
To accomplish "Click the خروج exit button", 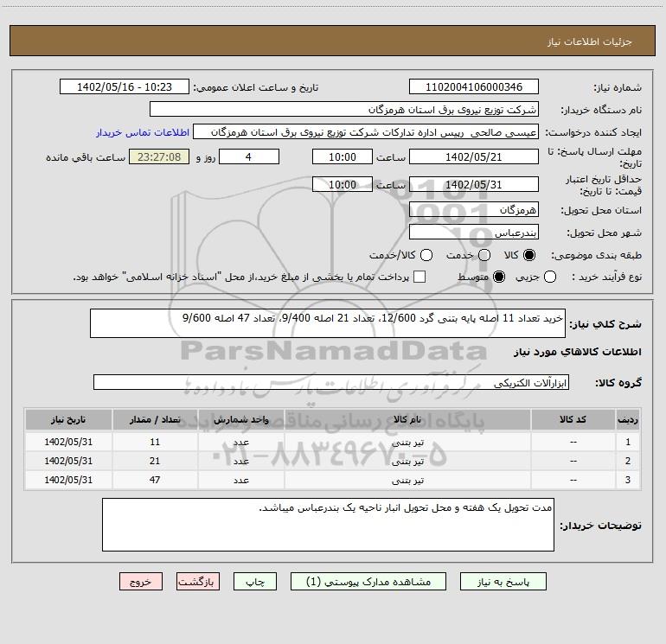I will click(x=141, y=582).
